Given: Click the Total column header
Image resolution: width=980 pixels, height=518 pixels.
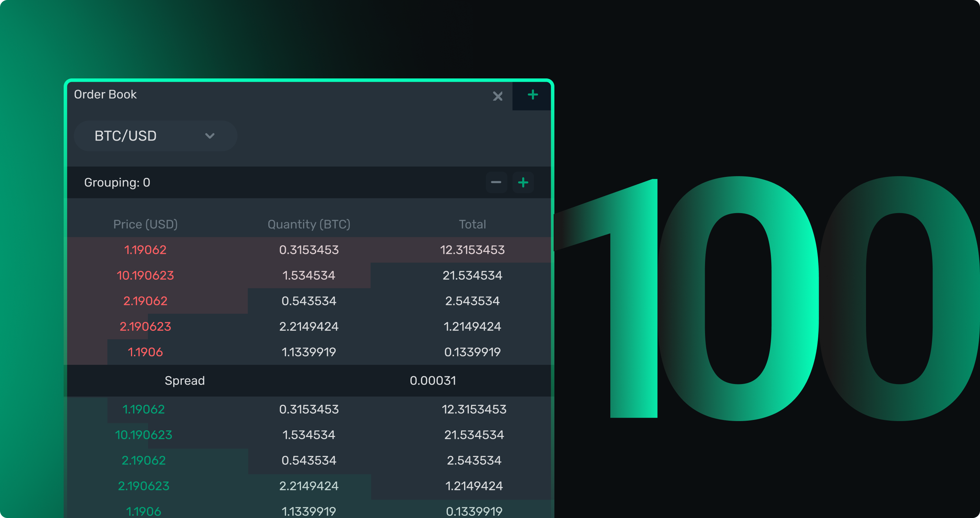Looking at the screenshot, I should point(472,224).
